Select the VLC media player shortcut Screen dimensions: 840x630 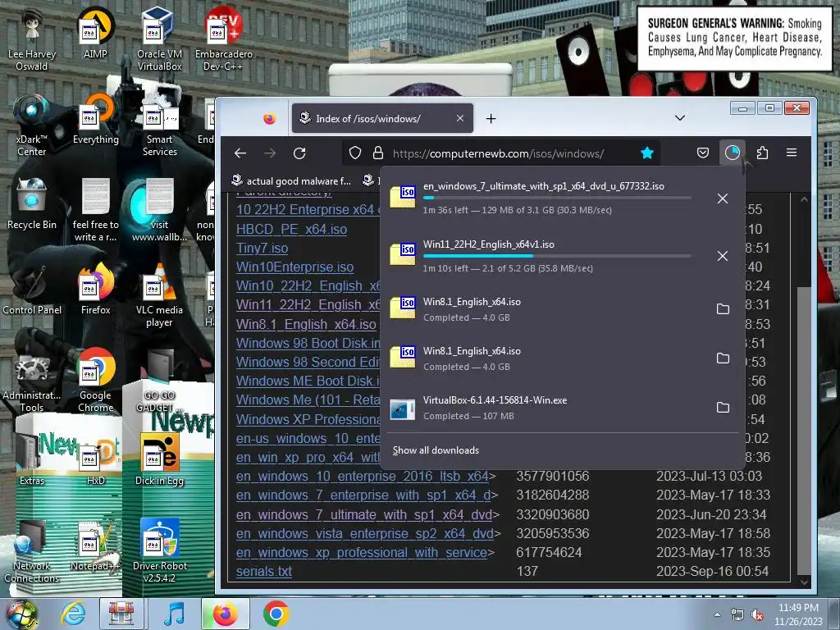coord(159,294)
